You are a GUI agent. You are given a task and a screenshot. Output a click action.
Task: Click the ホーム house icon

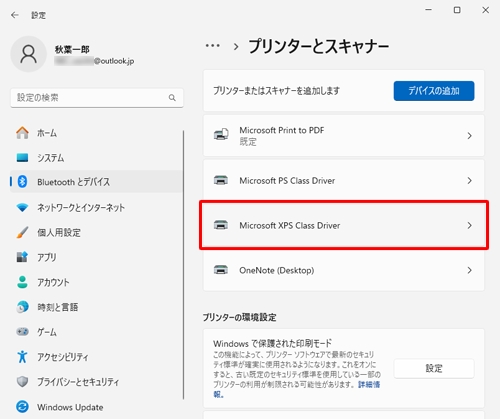pos(22,133)
